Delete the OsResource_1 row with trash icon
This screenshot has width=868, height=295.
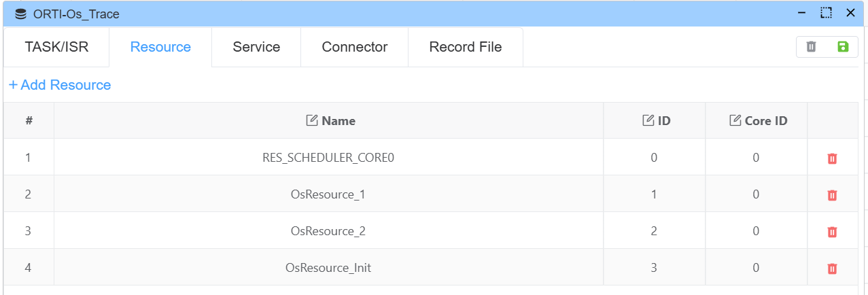pyautogui.click(x=832, y=195)
